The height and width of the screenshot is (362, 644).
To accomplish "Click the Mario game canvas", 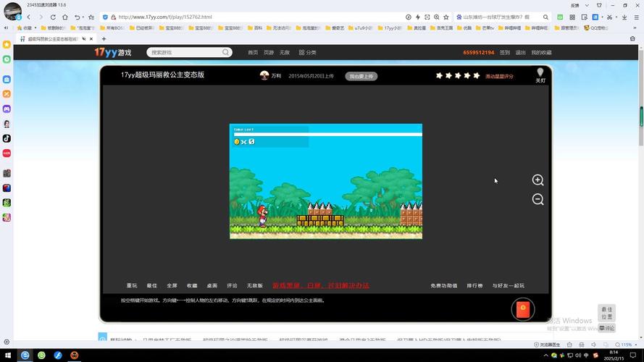I will pyautogui.click(x=326, y=181).
